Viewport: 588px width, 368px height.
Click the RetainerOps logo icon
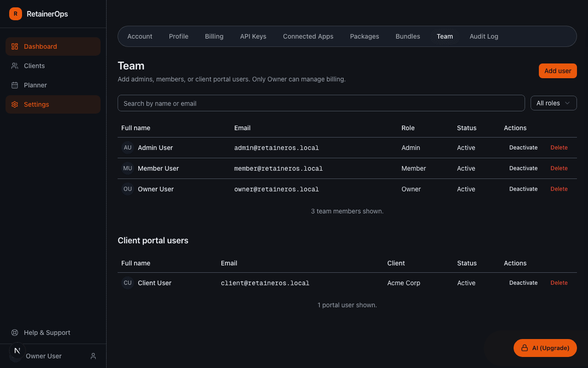(x=16, y=14)
